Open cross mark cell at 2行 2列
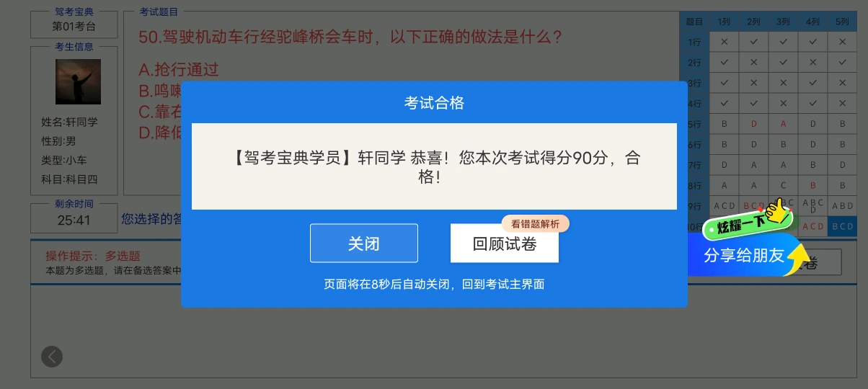The image size is (868, 389). coord(753,62)
